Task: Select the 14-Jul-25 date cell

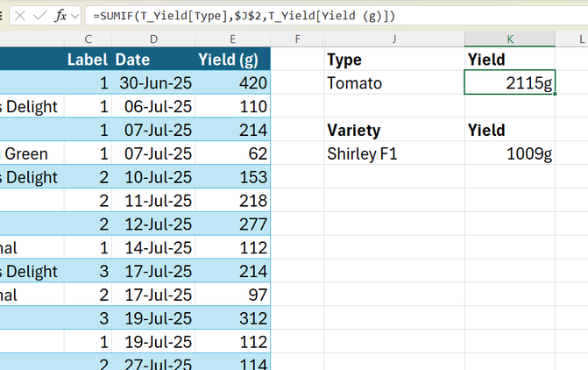Action: coord(153,247)
